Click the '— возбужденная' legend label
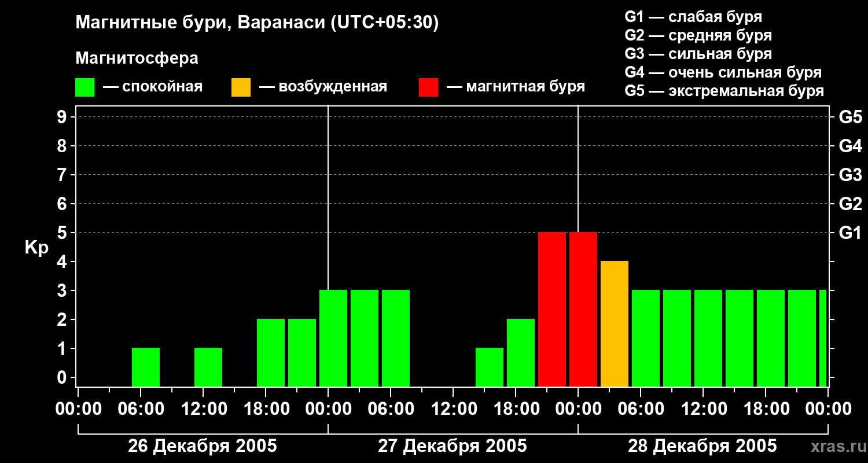 323,87
